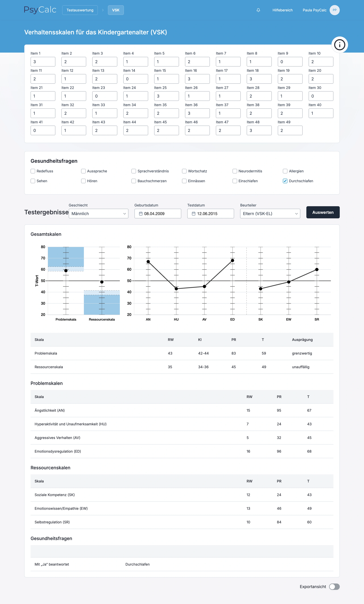Open the info circle icon
Screen dimensions: 364x604
pyautogui.click(x=340, y=45)
